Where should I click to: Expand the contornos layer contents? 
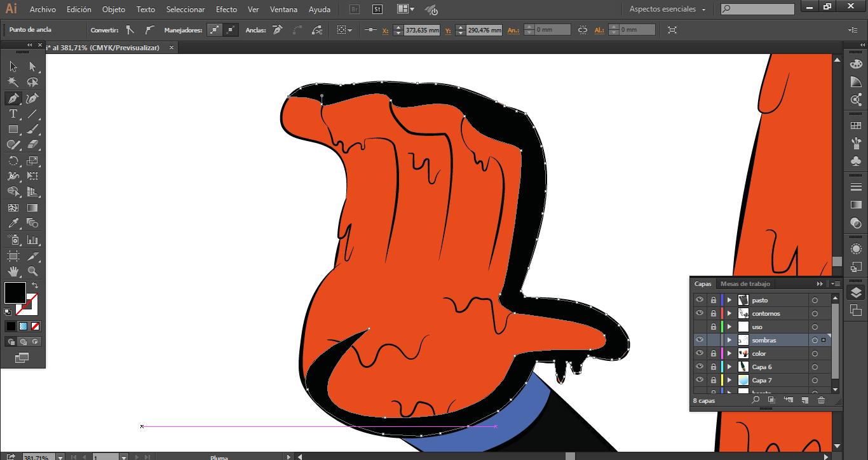(x=729, y=313)
